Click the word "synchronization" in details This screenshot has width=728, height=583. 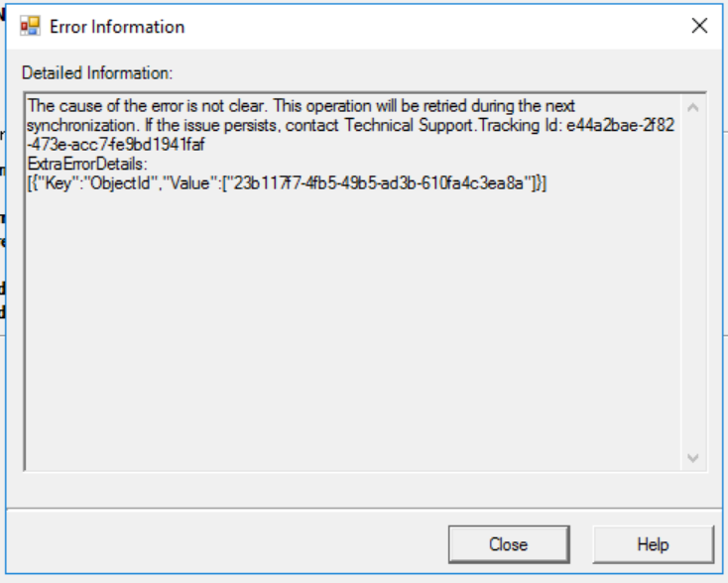81,125
